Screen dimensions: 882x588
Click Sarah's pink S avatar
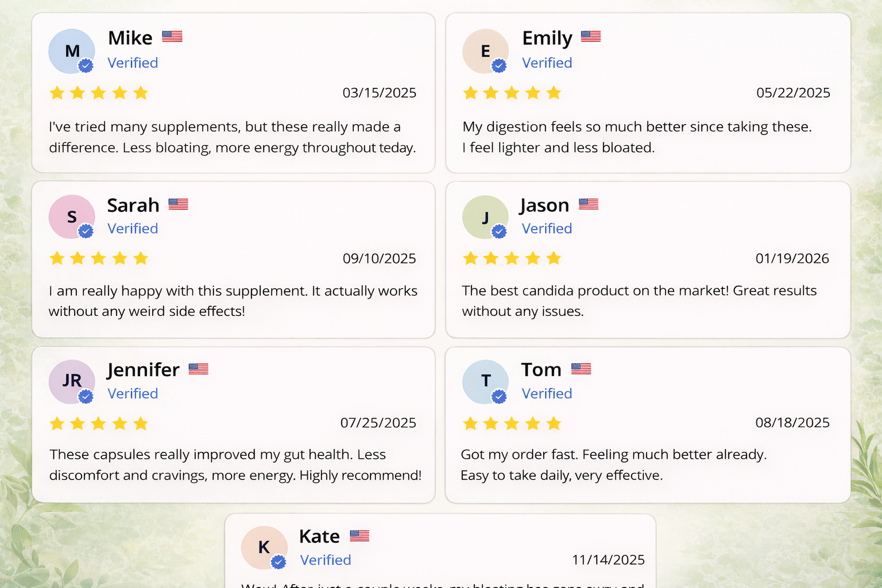coord(72,216)
